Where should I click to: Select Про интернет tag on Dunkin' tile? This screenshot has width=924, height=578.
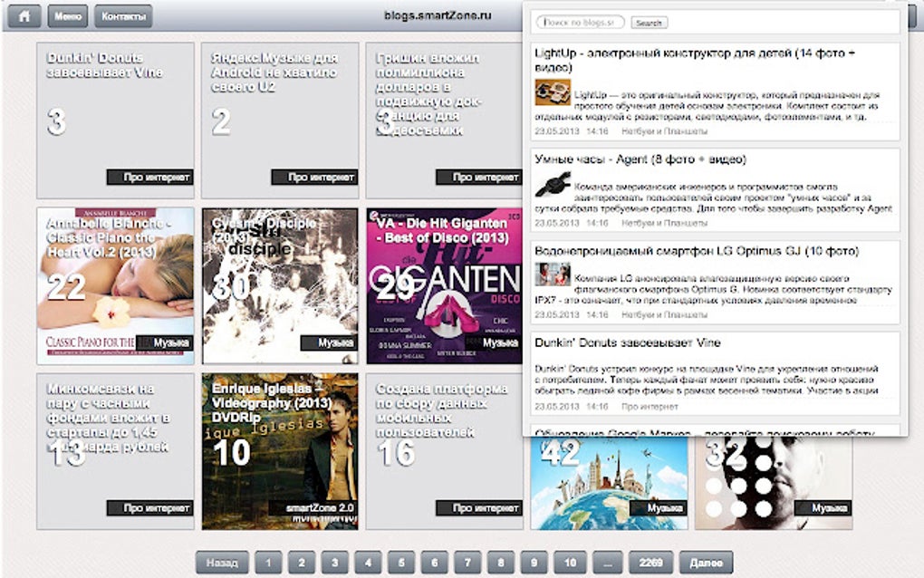click(149, 177)
